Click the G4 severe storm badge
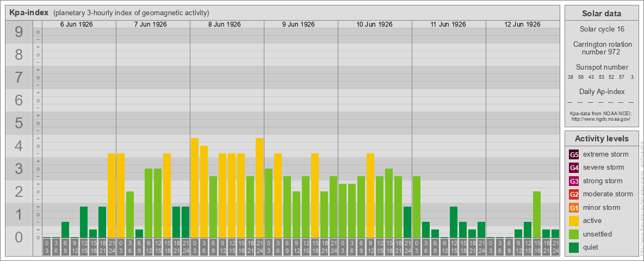 (x=574, y=167)
